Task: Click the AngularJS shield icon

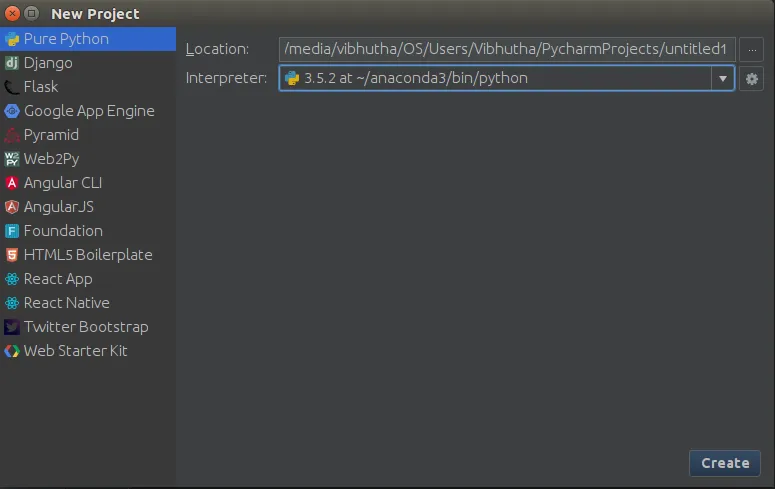Action: point(12,207)
